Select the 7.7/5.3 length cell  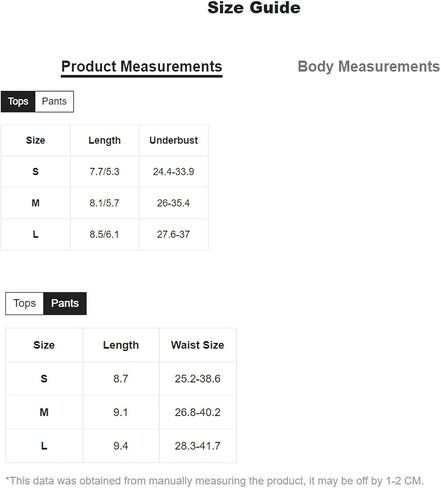point(105,172)
